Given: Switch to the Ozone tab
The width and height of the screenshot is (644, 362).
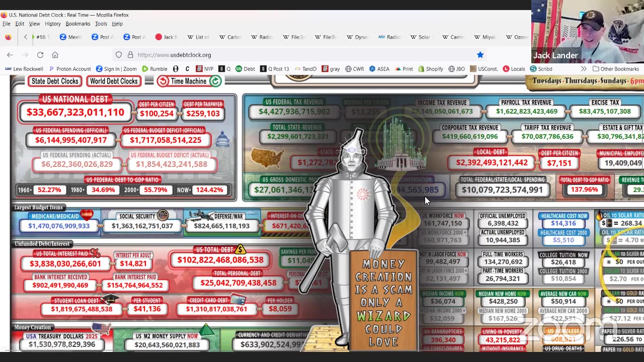Looking at the screenshot, I should click(516, 37).
